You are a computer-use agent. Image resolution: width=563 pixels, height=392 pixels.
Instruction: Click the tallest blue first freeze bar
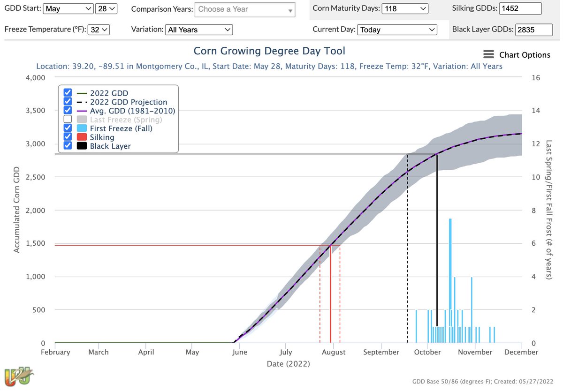click(x=450, y=281)
